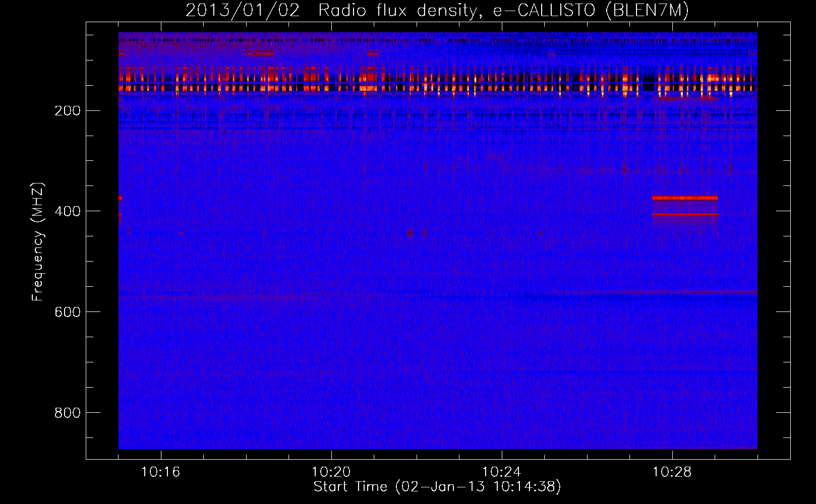The height and width of the screenshot is (504, 816).
Task: Click the 10:20 time tick label
Action: 331,472
